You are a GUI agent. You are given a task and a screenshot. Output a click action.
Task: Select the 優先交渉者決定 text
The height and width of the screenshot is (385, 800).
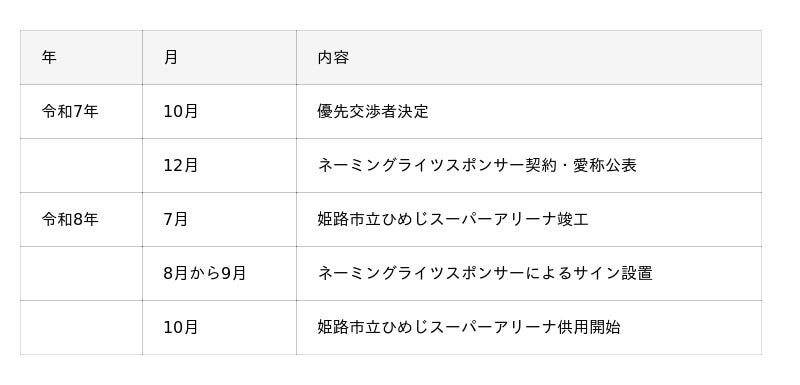coord(373,111)
